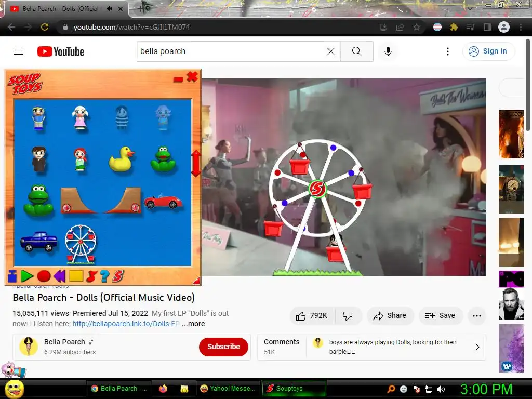
Task: Open the browser extensions puzzle icon
Action: [x=454, y=27]
